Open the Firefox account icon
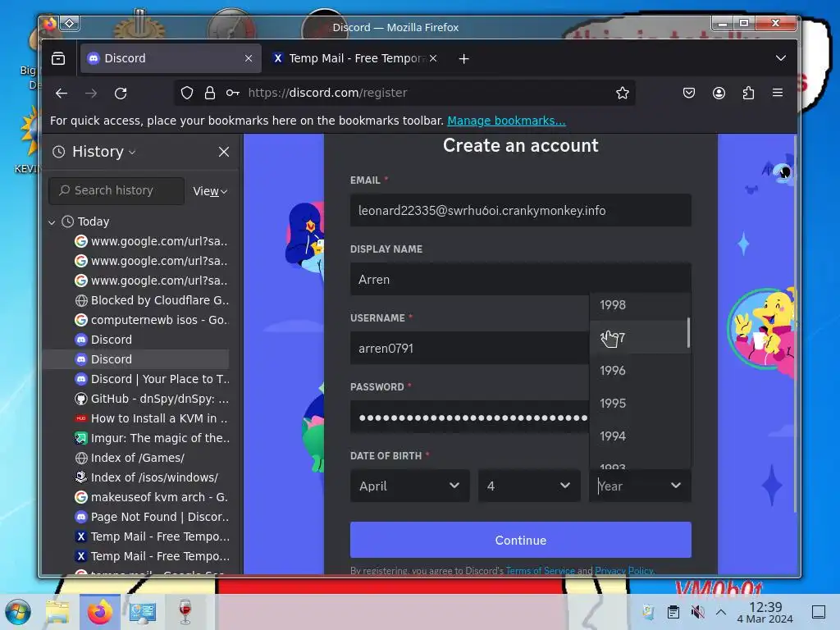Screen dimensions: 840x630 (719, 94)
